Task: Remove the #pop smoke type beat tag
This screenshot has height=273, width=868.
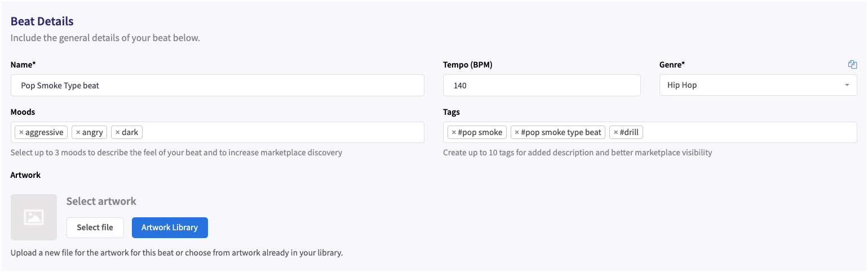Action: click(517, 132)
